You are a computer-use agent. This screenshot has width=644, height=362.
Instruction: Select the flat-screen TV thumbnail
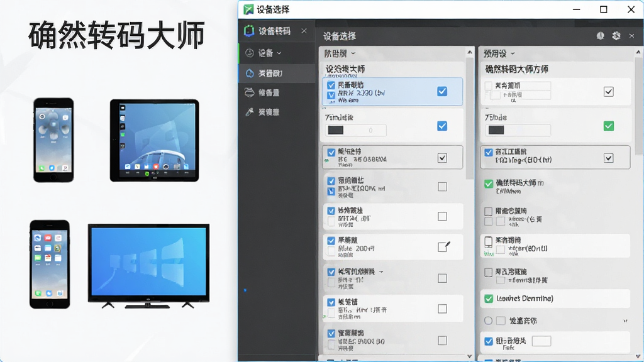(148, 266)
